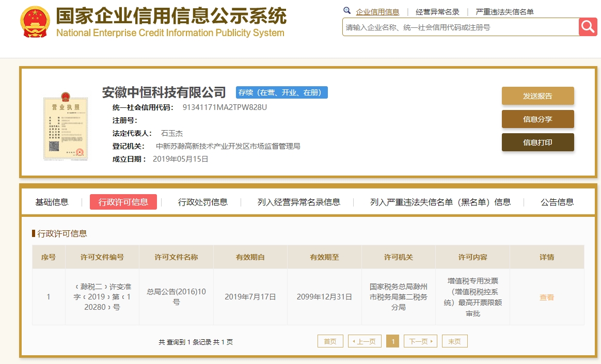
Task: Click the 许可内容 column header
Action: click(x=473, y=257)
